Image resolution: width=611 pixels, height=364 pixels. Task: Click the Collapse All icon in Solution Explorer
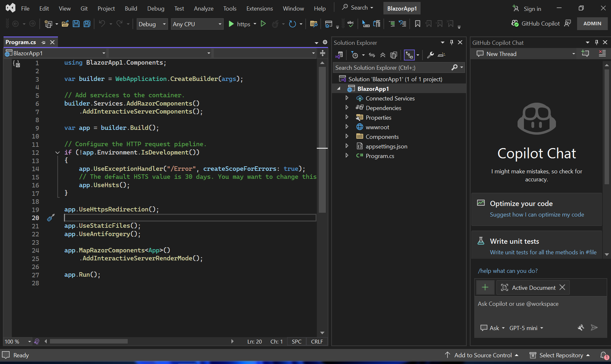point(383,55)
